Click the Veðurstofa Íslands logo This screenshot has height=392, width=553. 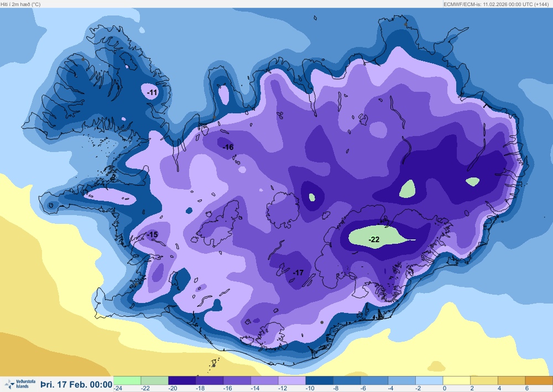coord(20,384)
